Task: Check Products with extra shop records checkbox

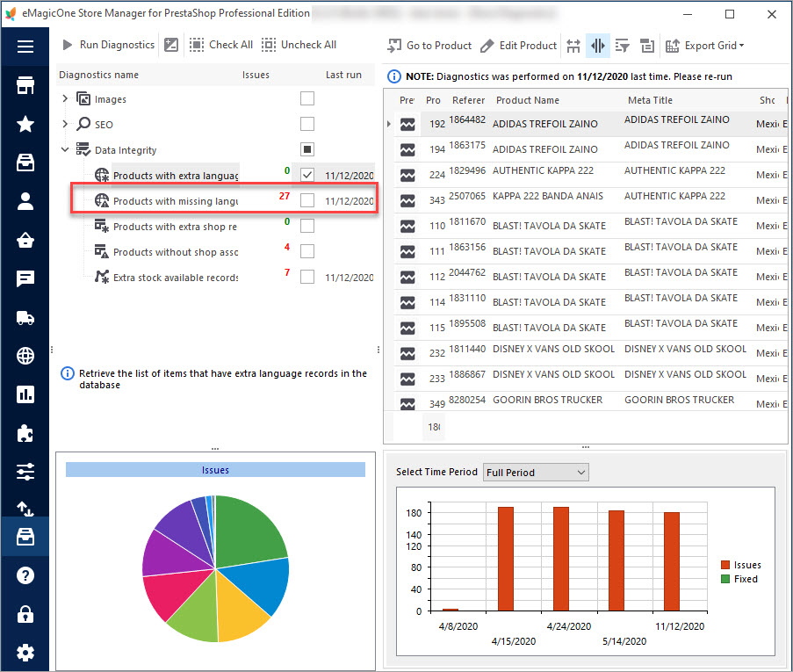Action: coord(307,226)
